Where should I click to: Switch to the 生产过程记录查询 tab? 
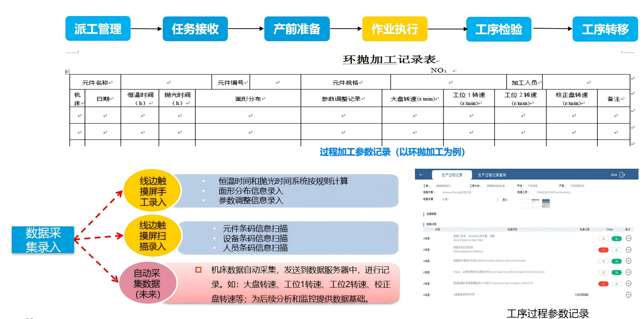pos(492,175)
